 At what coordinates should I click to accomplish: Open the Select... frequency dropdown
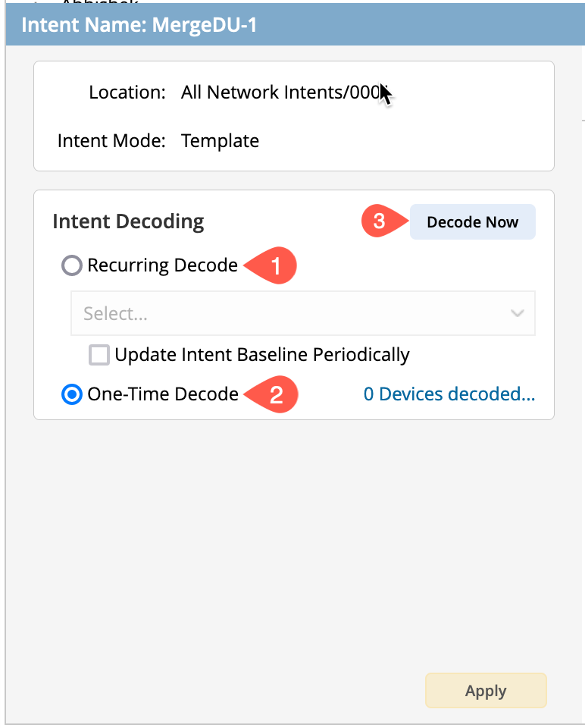[x=288, y=314]
